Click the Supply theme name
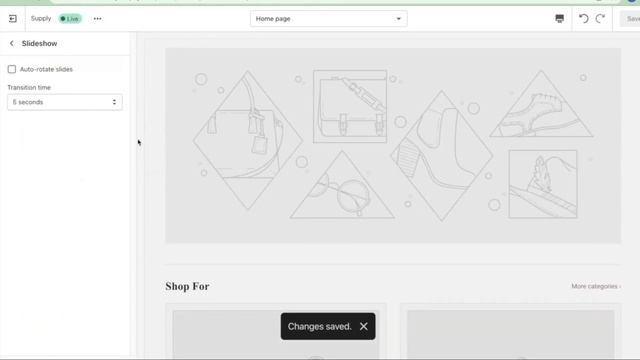 pos(41,18)
